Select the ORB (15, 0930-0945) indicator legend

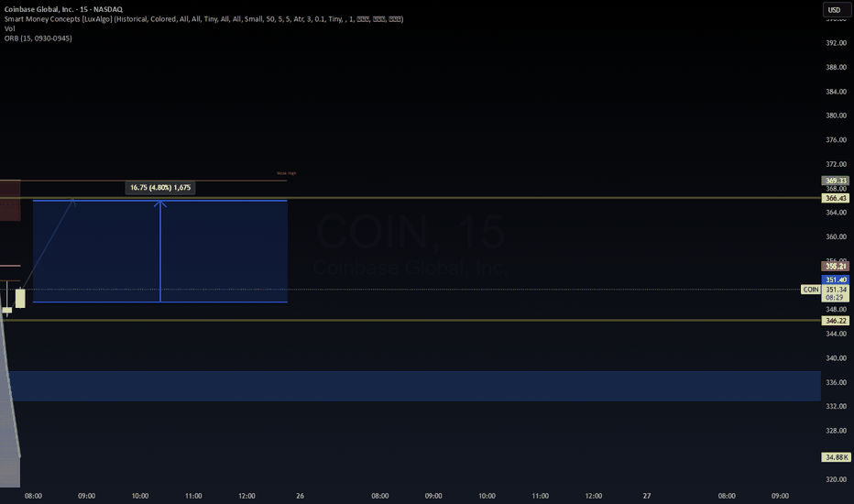pyautogui.click(x=38, y=38)
